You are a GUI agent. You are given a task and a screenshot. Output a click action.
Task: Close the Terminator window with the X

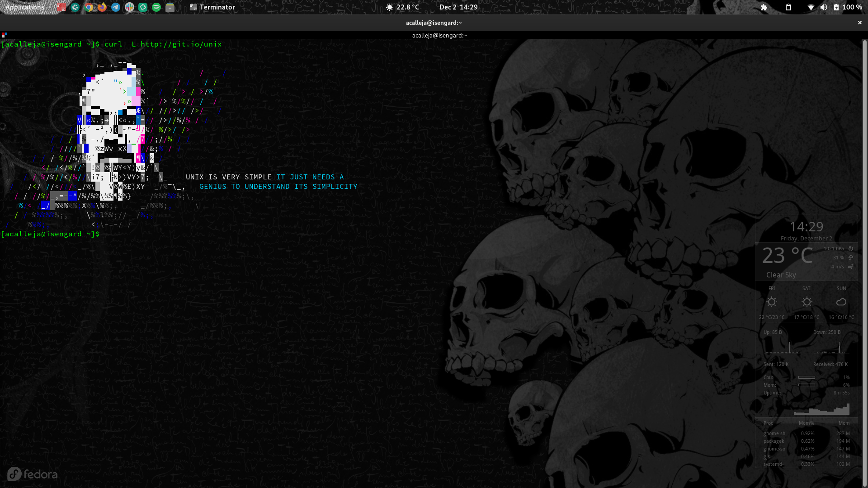pyautogui.click(x=860, y=23)
